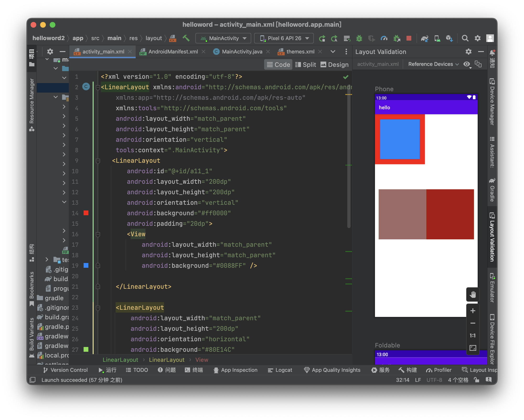Open the Profiler gauge icon in toolbar

click(x=384, y=38)
